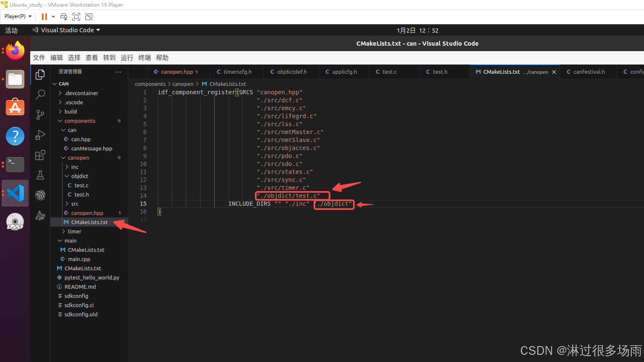Image resolution: width=644 pixels, height=362 pixels.
Task: Toggle Unity mode icon in VMware toolbar
Action: [x=89, y=17]
